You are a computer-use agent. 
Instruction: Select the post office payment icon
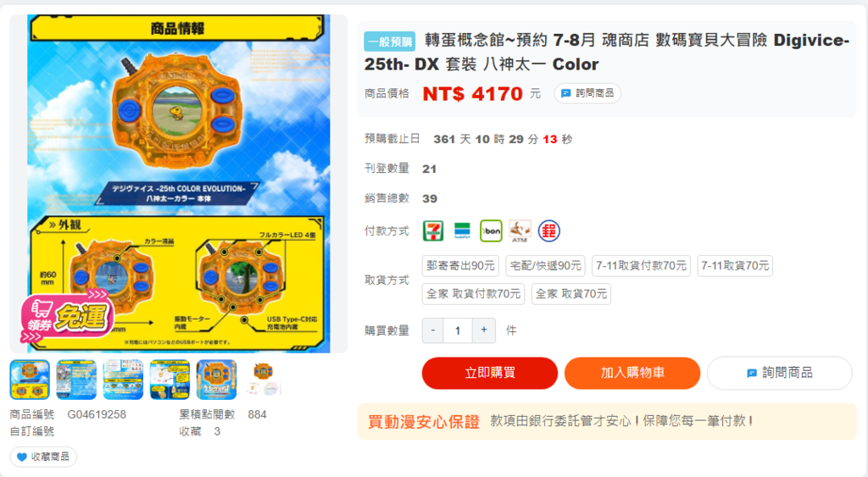tap(548, 230)
